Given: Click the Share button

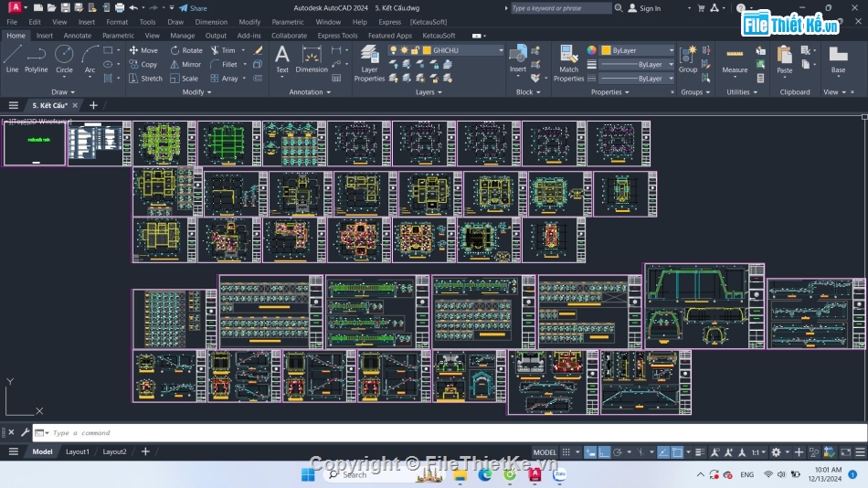Looking at the screenshot, I should [193, 8].
